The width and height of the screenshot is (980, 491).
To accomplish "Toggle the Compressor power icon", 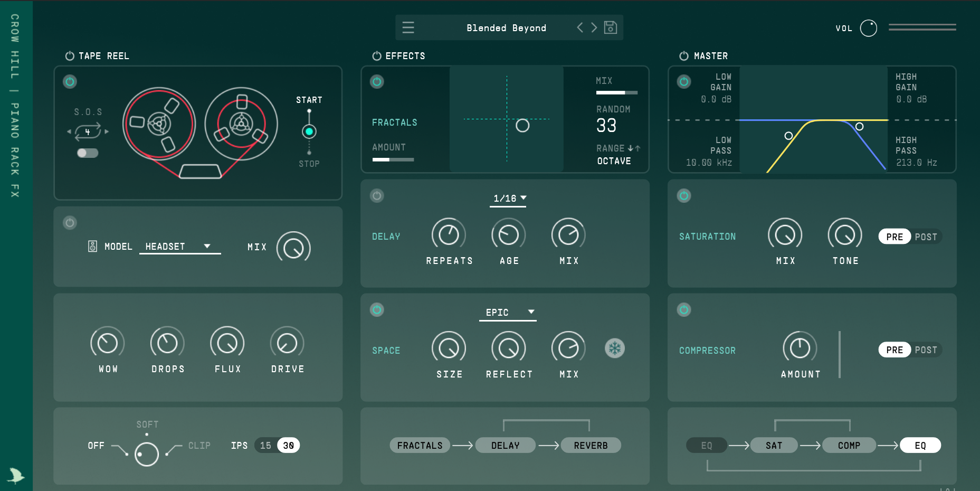I will pyautogui.click(x=684, y=310).
